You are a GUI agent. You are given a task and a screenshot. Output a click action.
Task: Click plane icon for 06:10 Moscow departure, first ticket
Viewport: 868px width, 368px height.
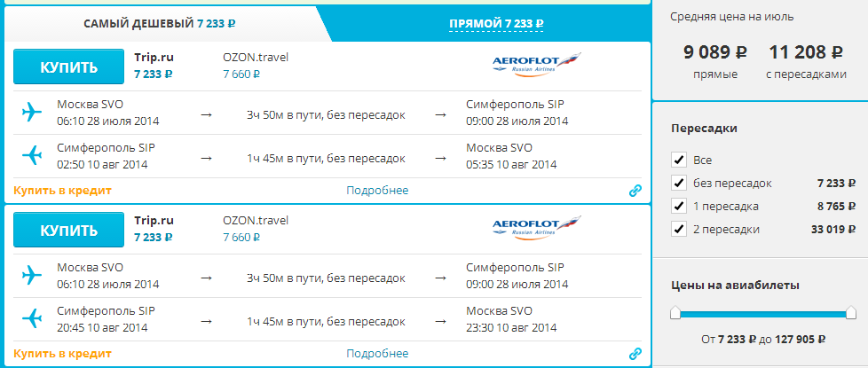click(32, 113)
